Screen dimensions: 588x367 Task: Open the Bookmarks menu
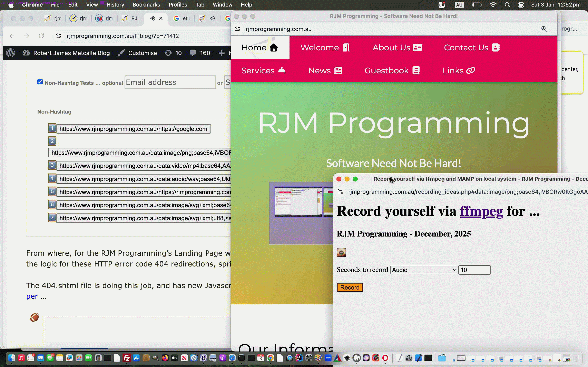[146, 5]
